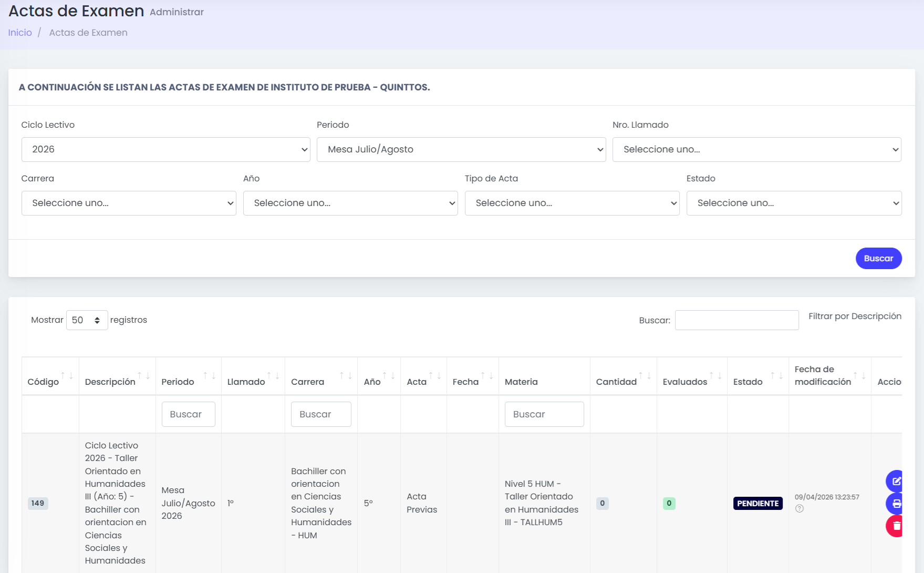Click the green Evaluados 0 badge

669,503
